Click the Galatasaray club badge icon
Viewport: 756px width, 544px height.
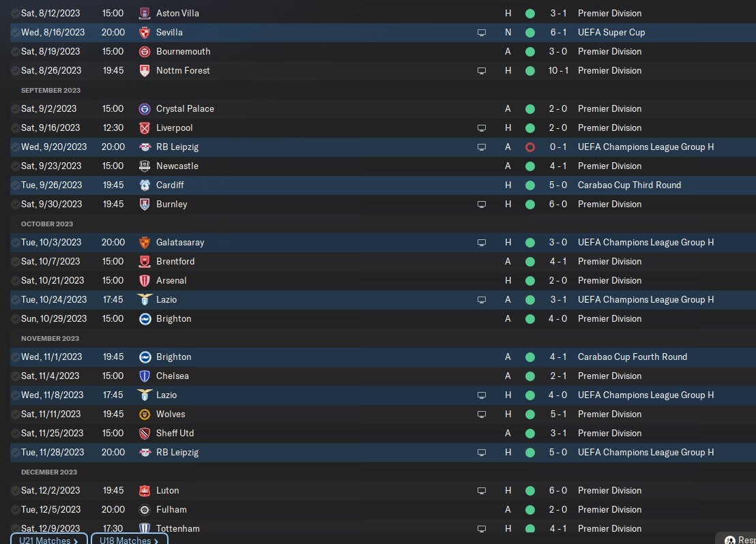click(144, 242)
